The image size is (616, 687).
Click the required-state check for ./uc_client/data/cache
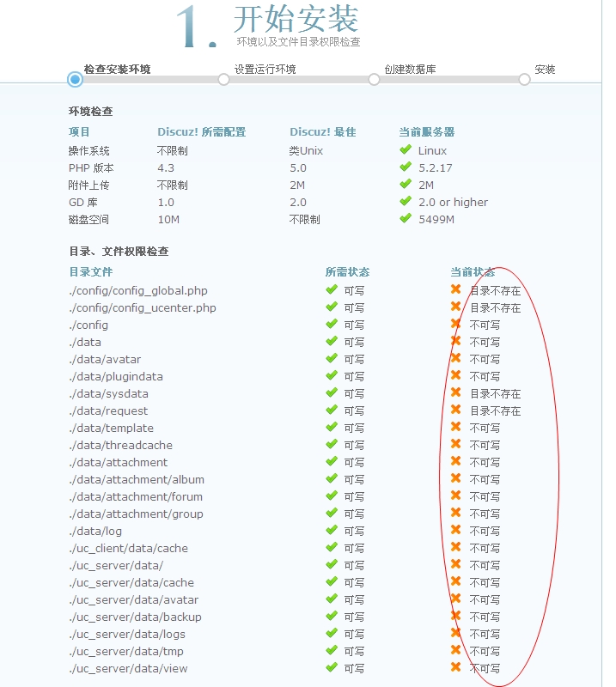[332, 547]
